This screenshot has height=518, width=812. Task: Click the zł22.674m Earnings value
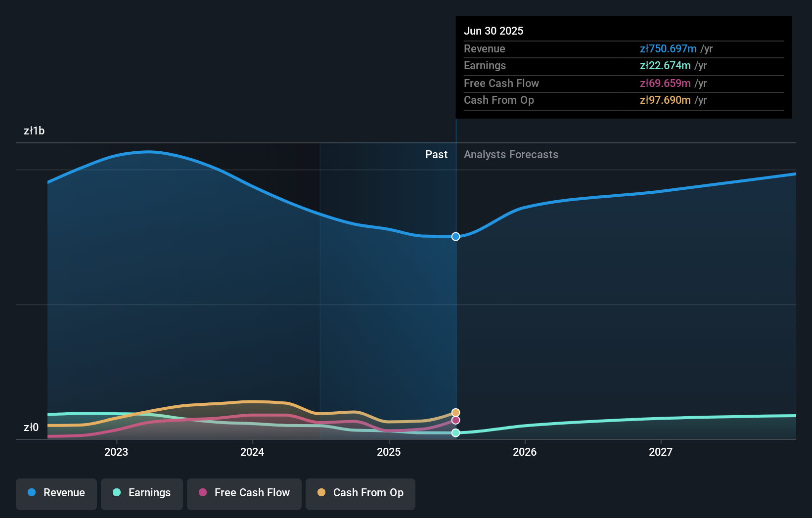coord(665,65)
